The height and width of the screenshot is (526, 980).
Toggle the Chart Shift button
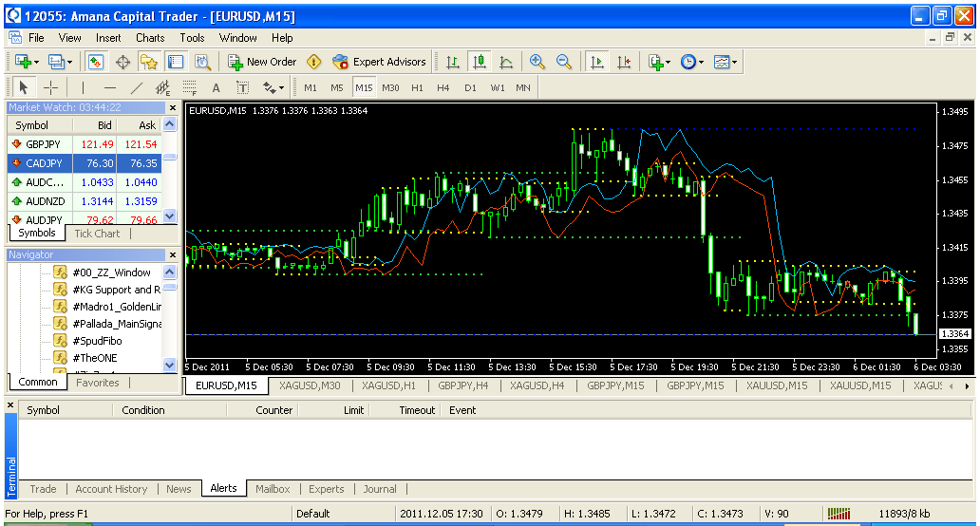pyautogui.click(x=624, y=62)
